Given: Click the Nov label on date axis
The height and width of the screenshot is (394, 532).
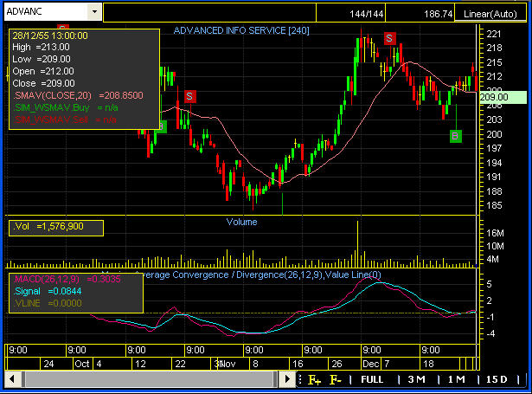Looking at the screenshot, I should 228,364.
